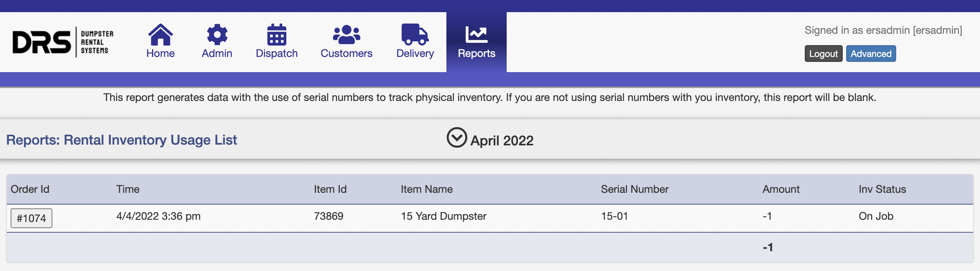
Task: Click the Amount column header
Action: coord(781,189)
